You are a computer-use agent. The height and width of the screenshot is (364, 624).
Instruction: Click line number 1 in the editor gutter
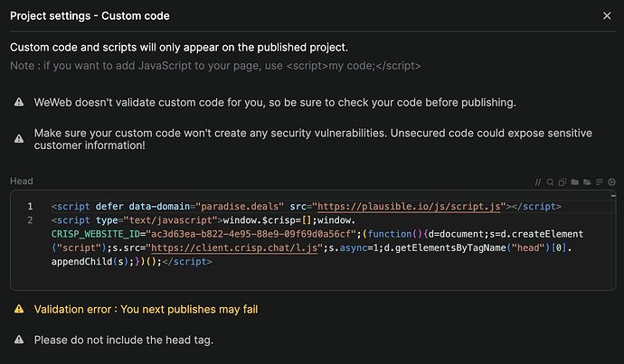30,207
